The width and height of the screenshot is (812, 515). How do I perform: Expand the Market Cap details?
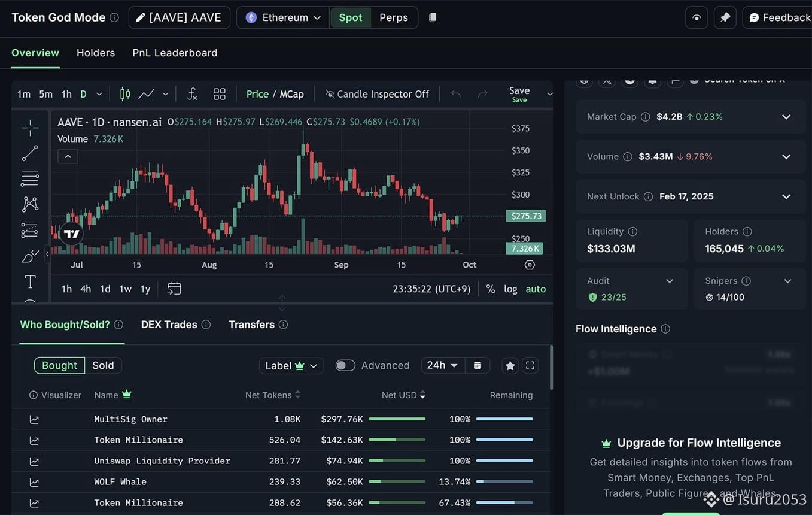click(786, 117)
